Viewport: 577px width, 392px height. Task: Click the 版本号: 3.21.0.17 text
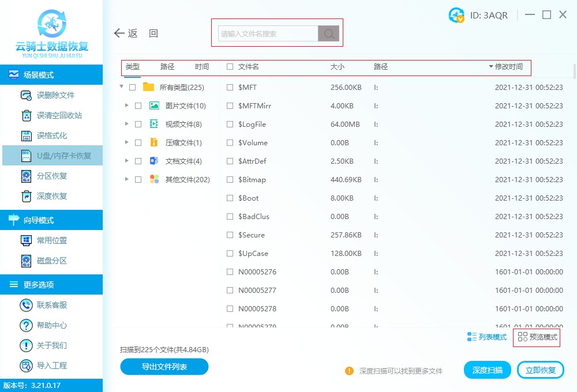click(x=32, y=386)
